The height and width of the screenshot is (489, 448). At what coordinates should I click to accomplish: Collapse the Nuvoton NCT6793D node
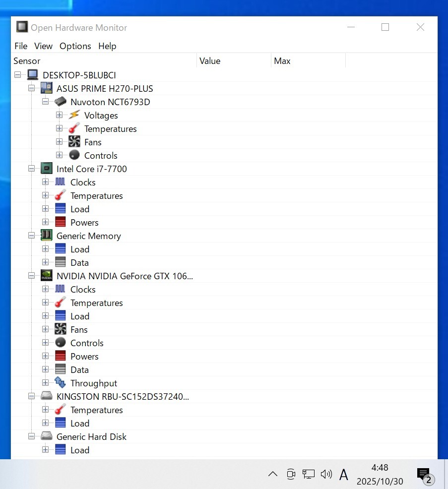(x=46, y=102)
